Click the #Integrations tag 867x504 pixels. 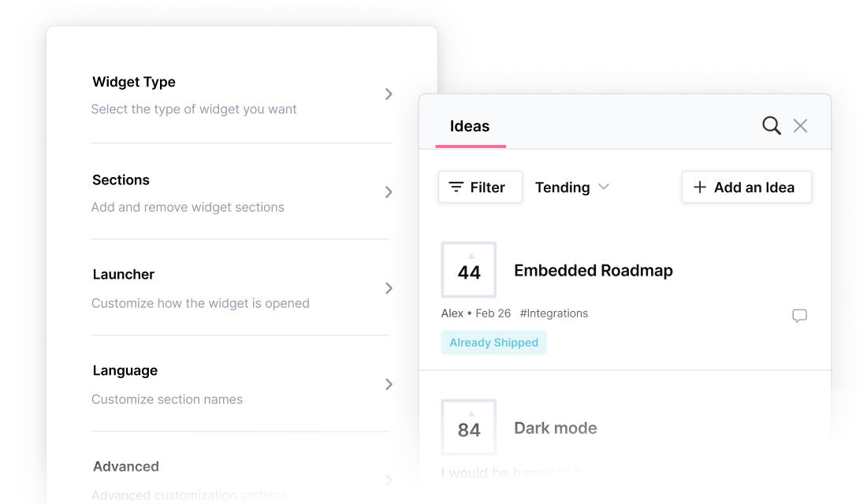coord(554,313)
